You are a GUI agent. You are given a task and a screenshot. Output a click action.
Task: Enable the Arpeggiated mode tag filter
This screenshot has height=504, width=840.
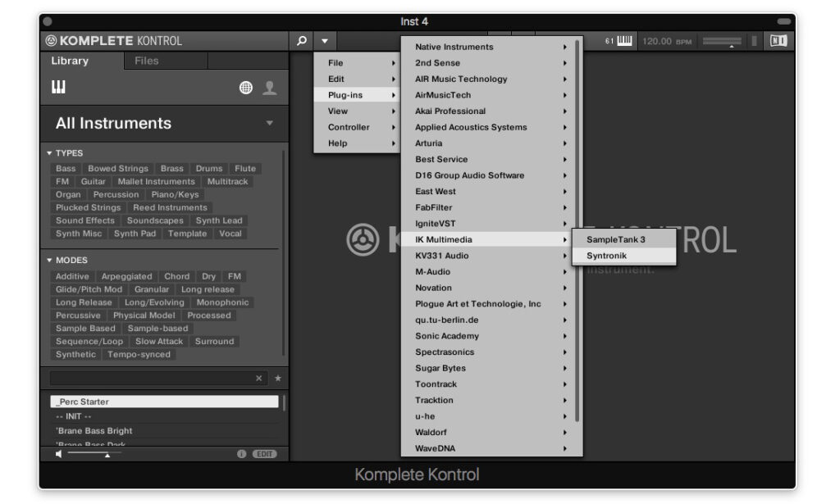coord(126,277)
